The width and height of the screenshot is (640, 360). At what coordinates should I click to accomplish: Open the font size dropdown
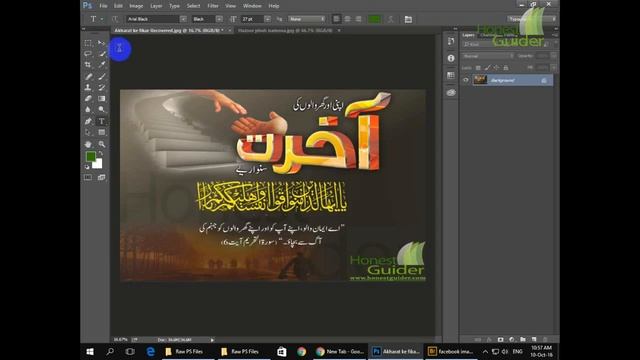(267, 19)
